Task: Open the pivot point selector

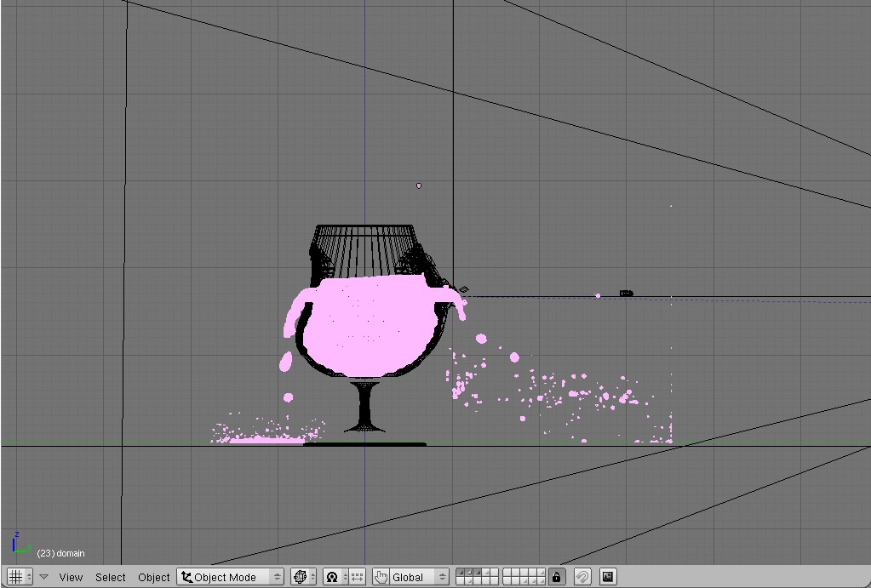Action: (335, 577)
